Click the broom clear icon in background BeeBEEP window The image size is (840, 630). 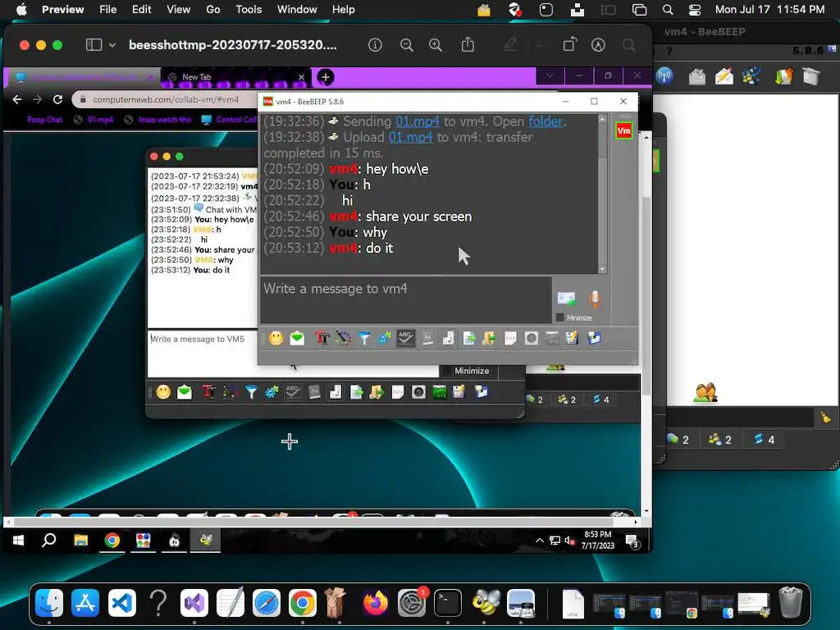point(825,417)
